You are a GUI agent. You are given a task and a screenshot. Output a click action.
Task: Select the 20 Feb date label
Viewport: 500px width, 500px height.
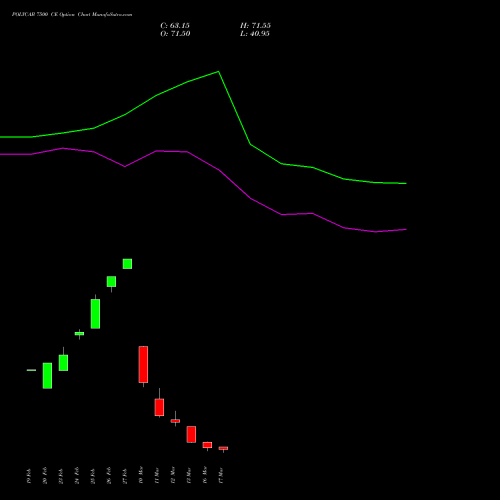[45, 476]
